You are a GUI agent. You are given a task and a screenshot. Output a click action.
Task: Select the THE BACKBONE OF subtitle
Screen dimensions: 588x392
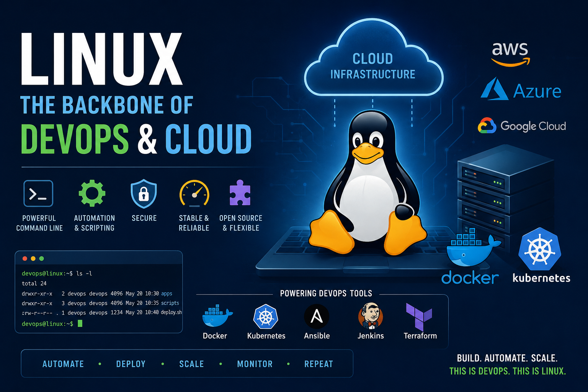tap(107, 105)
